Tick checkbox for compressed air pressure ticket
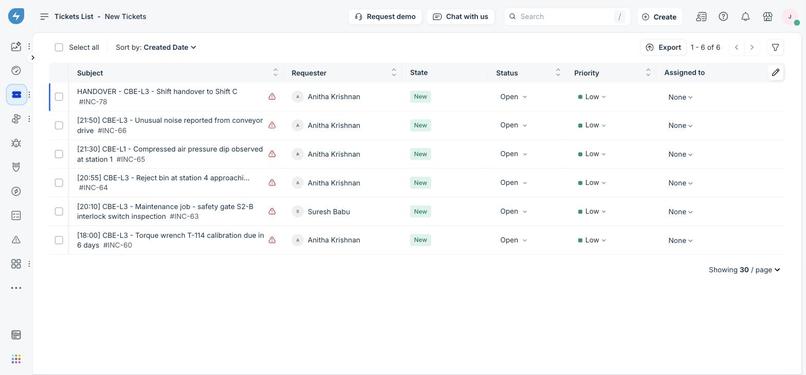806x375 pixels. point(59,154)
